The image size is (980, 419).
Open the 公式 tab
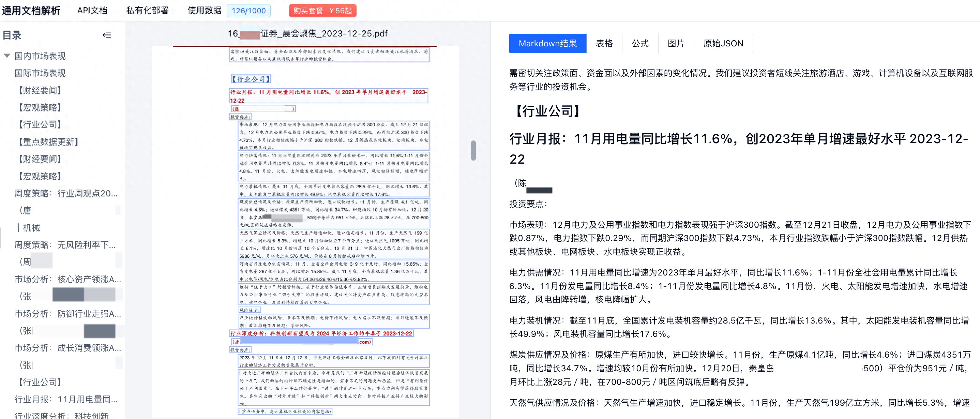(x=640, y=43)
